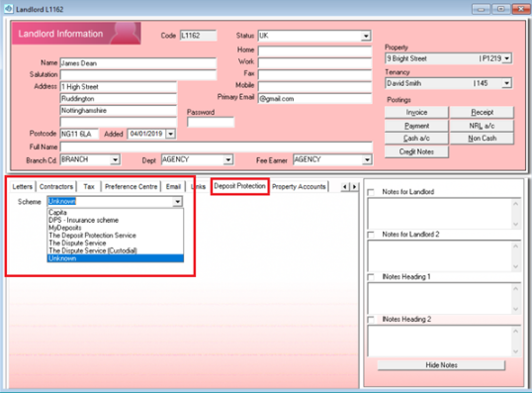Click the Postcode field NG11 6LA

coord(79,134)
